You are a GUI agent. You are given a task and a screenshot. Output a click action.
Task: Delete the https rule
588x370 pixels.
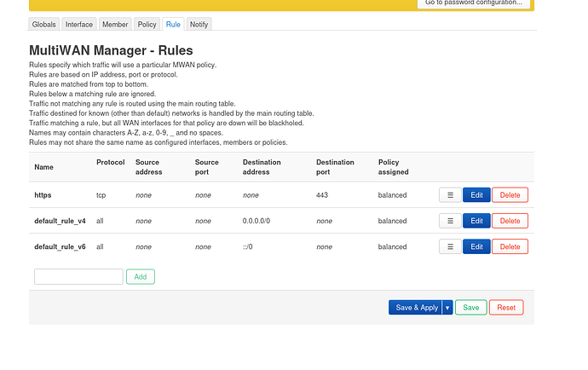pos(510,195)
